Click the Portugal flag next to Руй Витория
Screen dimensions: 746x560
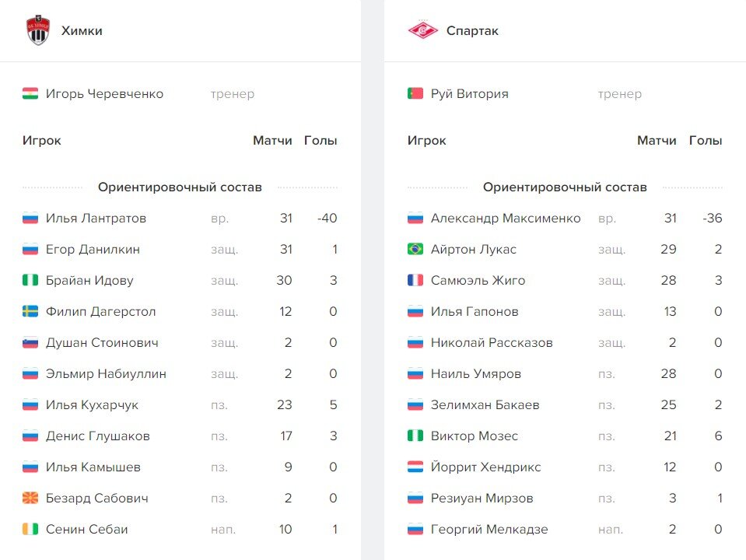415,93
